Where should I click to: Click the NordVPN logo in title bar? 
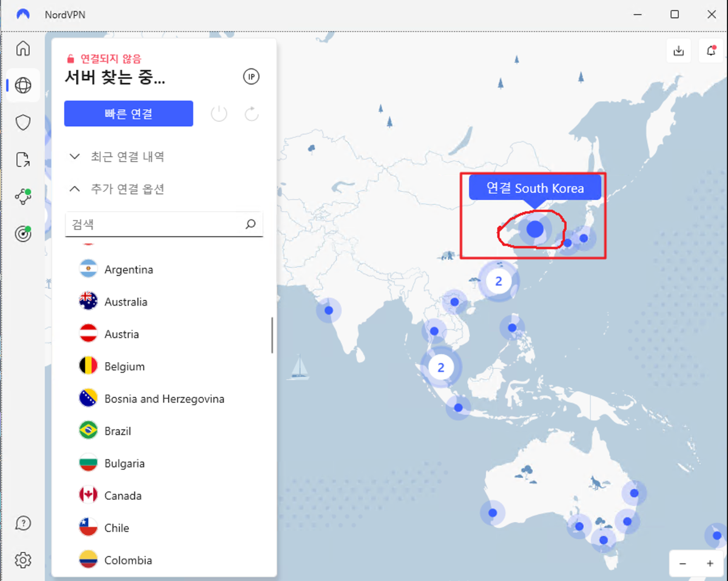pyautogui.click(x=23, y=14)
